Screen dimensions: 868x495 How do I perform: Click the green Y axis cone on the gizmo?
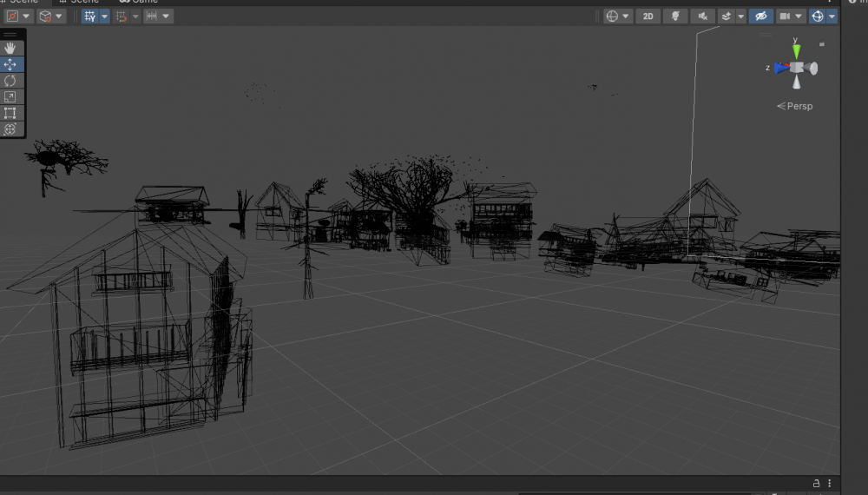pos(796,51)
